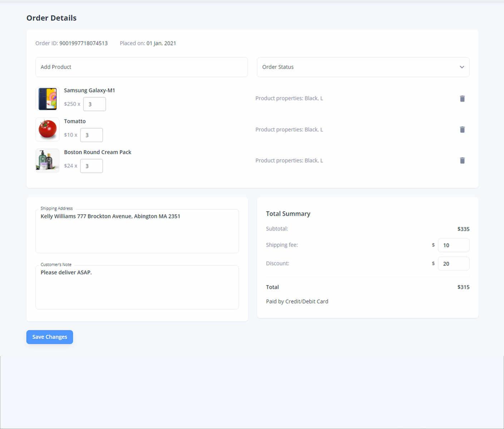
Task: Click the Samsung Galaxy-M1 phone thumbnail
Action: pos(48,99)
